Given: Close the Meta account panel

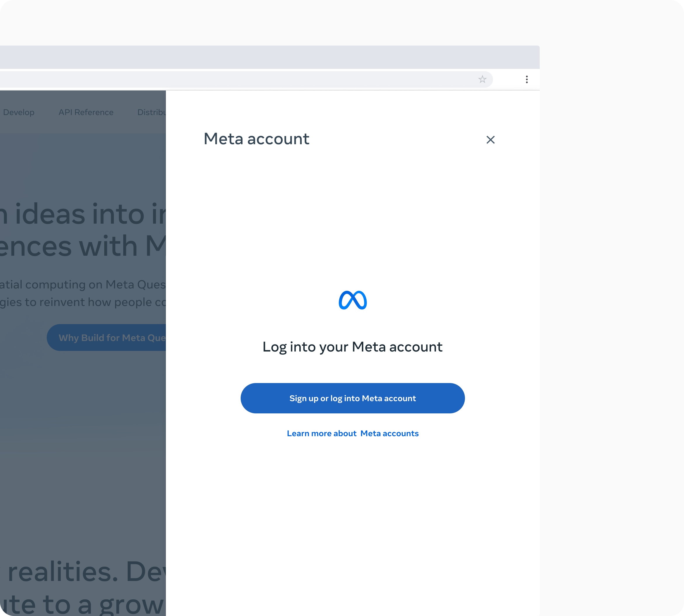Looking at the screenshot, I should [490, 140].
